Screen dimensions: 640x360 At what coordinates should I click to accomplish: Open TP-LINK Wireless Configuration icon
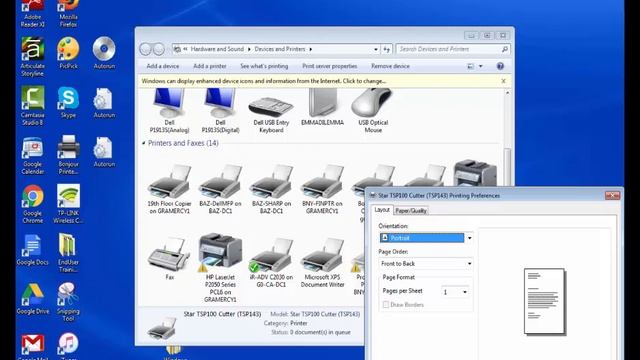pyautogui.click(x=68, y=204)
